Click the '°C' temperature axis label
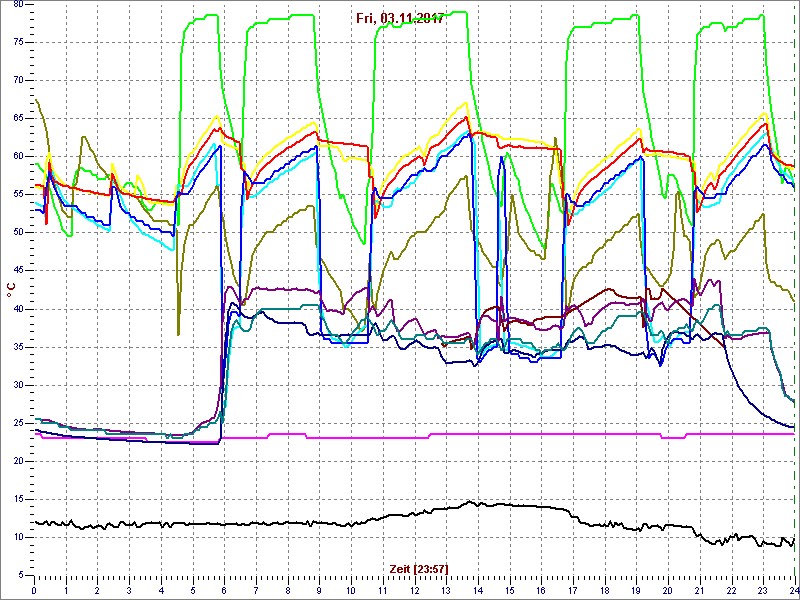 click(11, 291)
